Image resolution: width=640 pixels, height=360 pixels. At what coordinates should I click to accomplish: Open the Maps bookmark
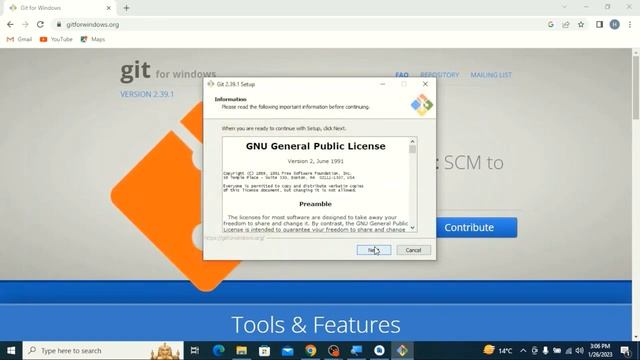(93, 39)
